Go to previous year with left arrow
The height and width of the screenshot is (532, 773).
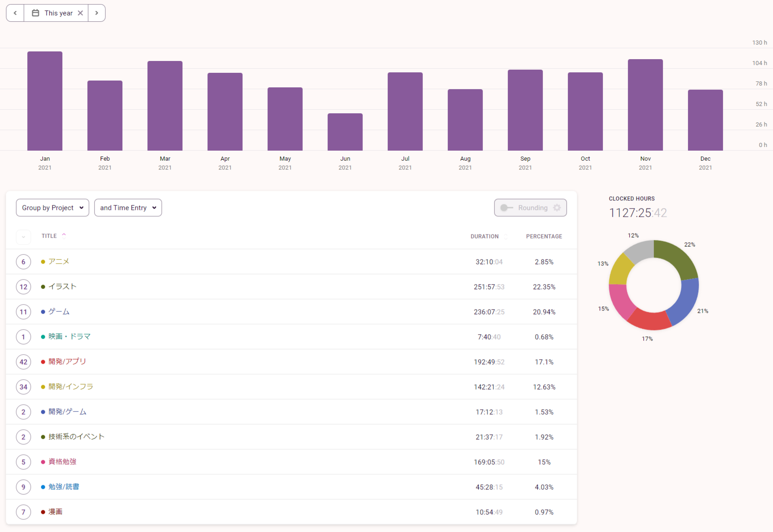coord(15,13)
